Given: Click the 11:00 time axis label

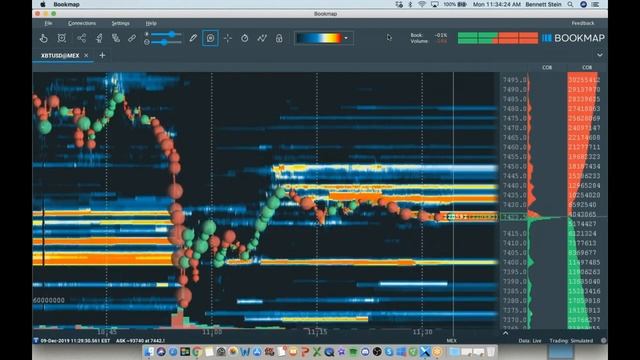Looking at the screenshot, I should coord(212,332).
